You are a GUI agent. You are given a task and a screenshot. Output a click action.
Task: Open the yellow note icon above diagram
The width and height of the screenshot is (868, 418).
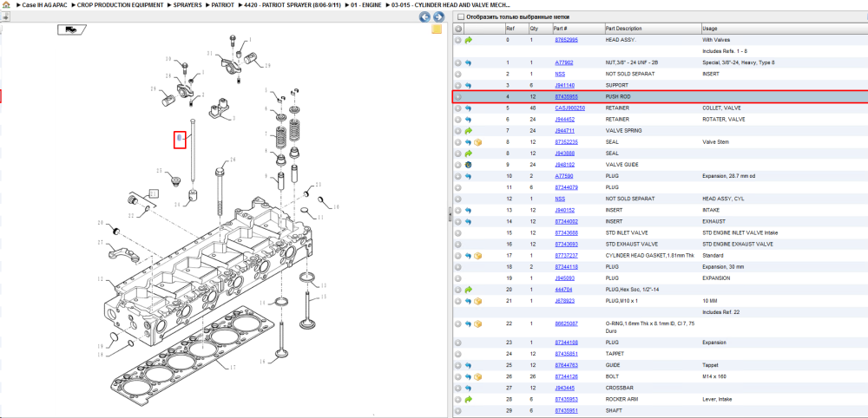[x=437, y=29]
